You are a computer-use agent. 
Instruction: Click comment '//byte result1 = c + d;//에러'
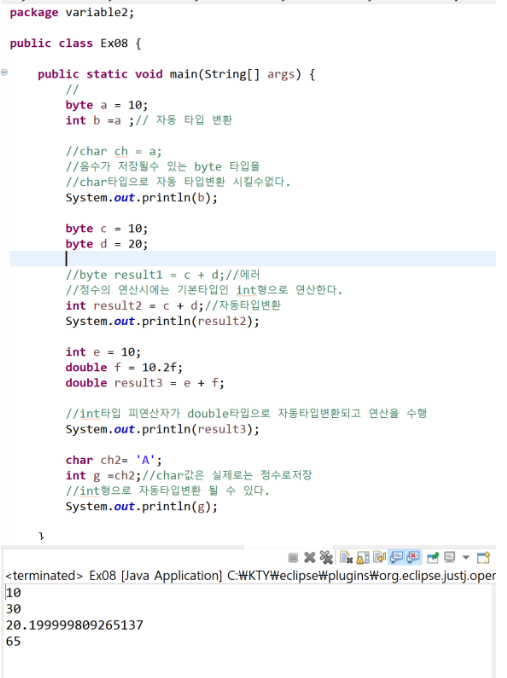163,275
